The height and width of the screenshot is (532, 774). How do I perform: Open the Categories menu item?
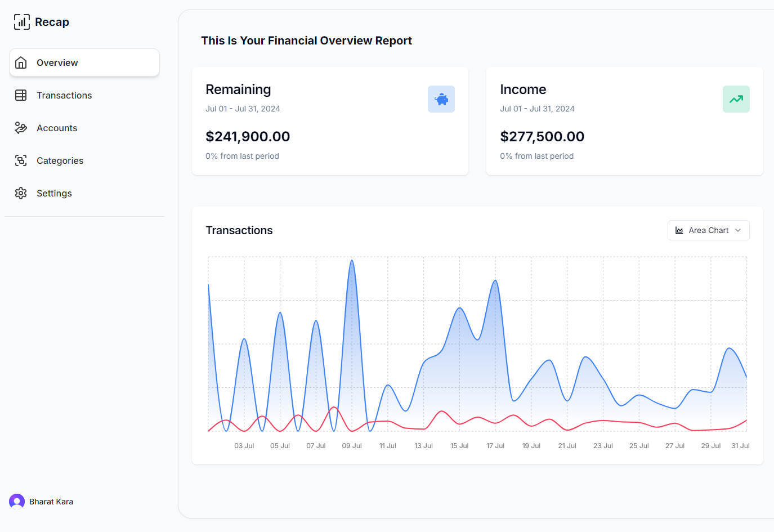point(84,160)
